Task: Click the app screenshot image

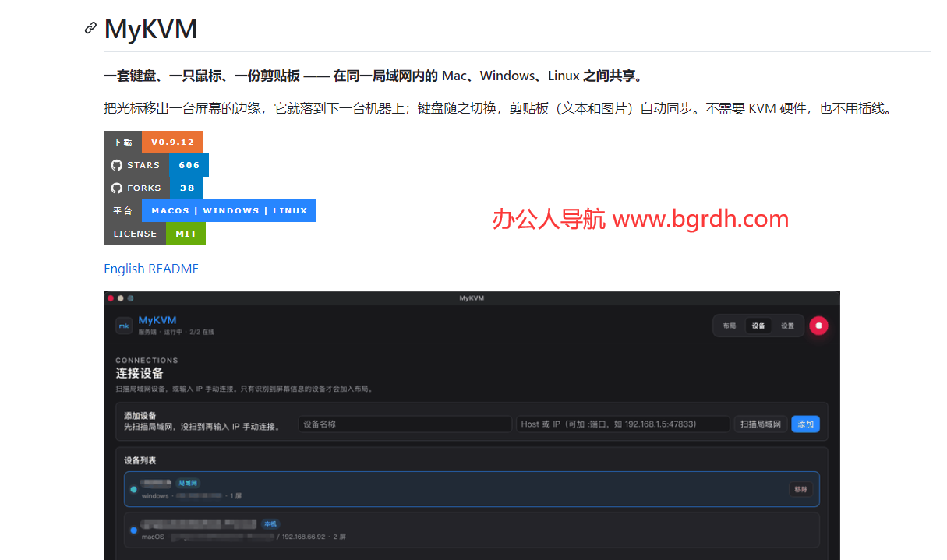Action: tap(472, 426)
